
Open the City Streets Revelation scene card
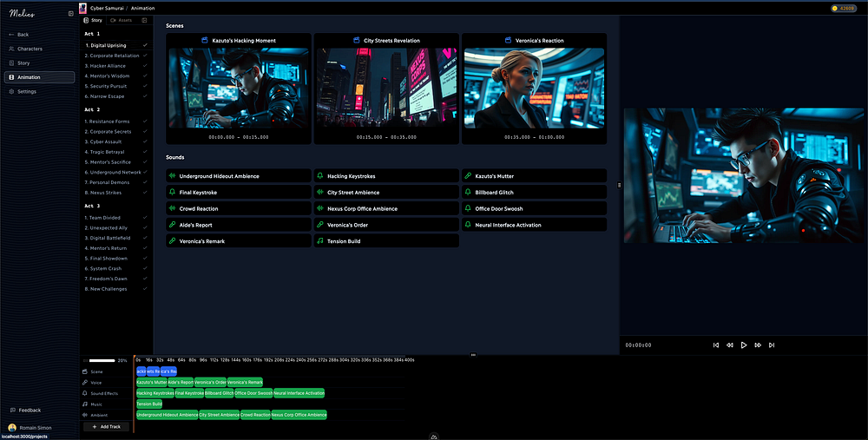click(x=386, y=89)
